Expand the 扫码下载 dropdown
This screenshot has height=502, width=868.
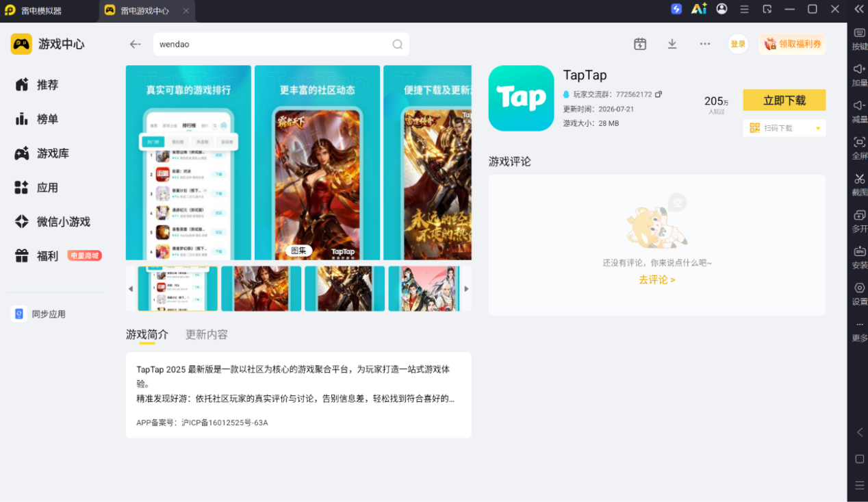[817, 128]
